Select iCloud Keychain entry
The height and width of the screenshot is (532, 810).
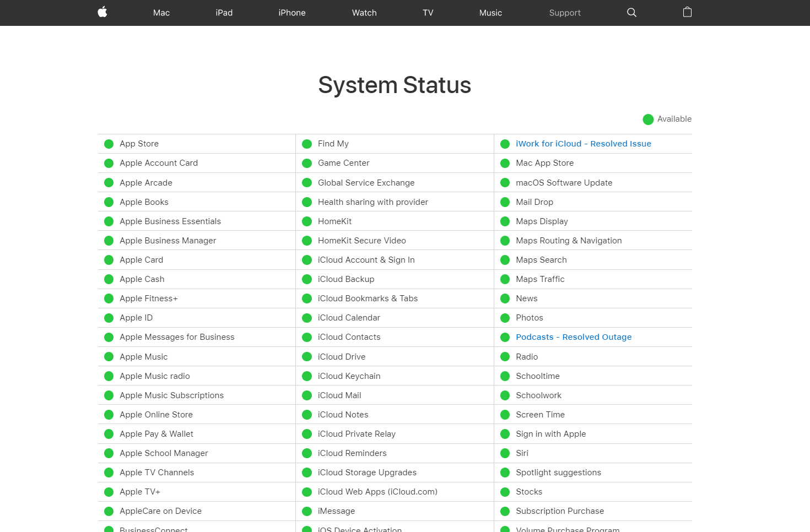349,376
